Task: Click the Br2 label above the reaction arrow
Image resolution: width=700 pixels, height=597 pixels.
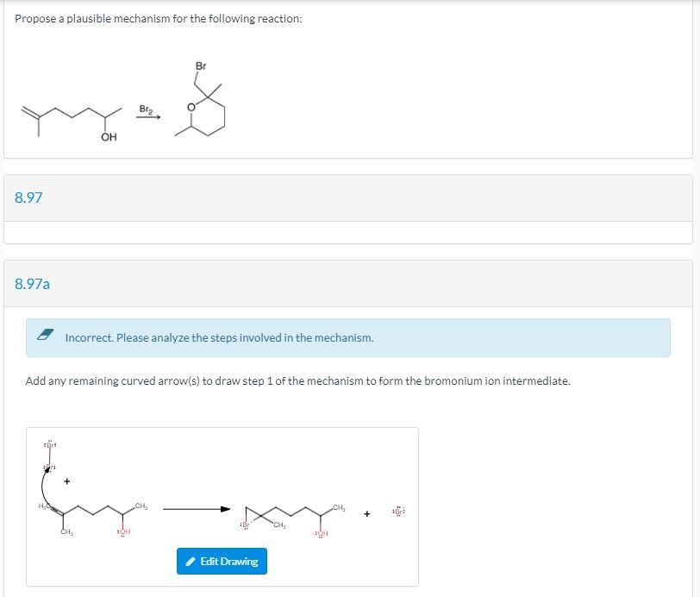Action: pyautogui.click(x=145, y=108)
